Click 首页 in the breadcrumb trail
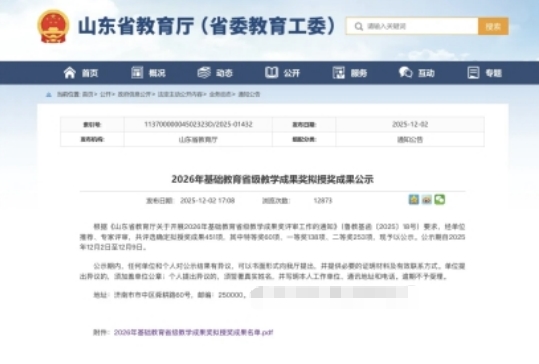This screenshot has width=539, height=364. (88, 94)
